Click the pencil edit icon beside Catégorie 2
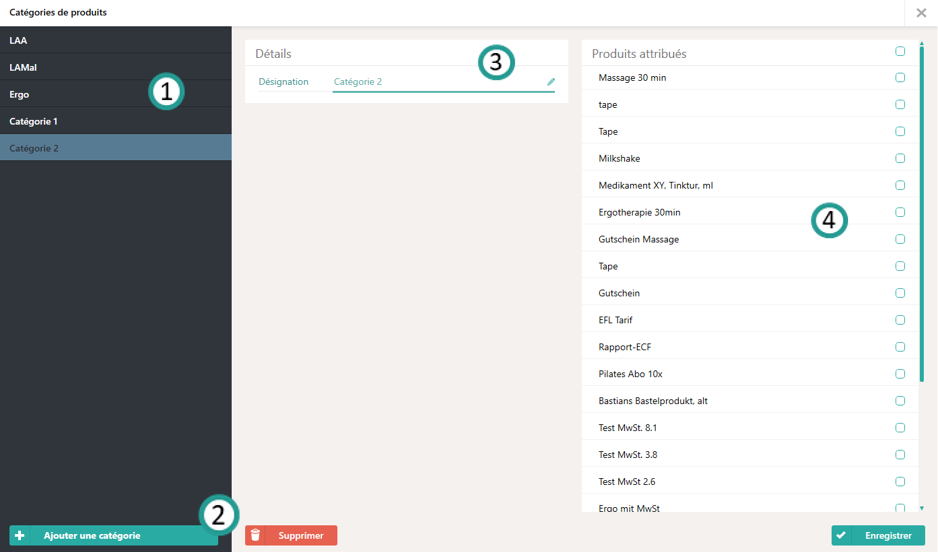 coord(550,82)
